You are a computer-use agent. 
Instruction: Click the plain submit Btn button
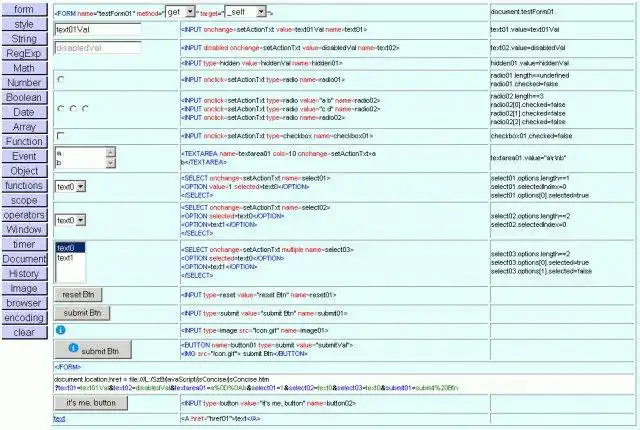[x=82, y=313]
